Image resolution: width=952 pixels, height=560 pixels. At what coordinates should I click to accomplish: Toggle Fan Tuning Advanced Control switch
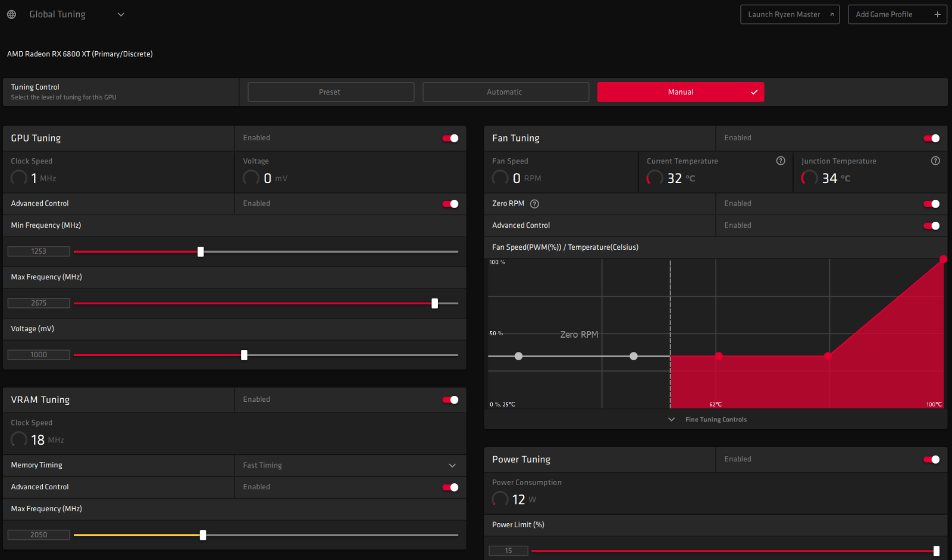[x=932, y=226]
